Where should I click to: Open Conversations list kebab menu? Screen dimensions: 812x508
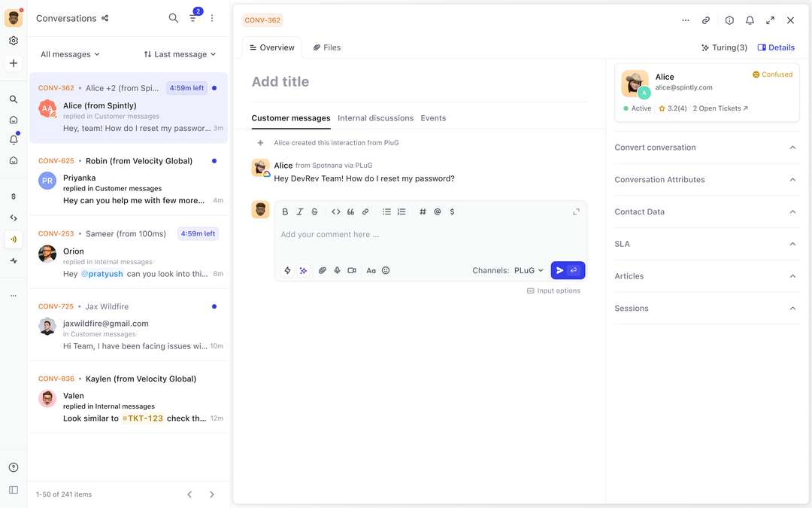(212, 18)
